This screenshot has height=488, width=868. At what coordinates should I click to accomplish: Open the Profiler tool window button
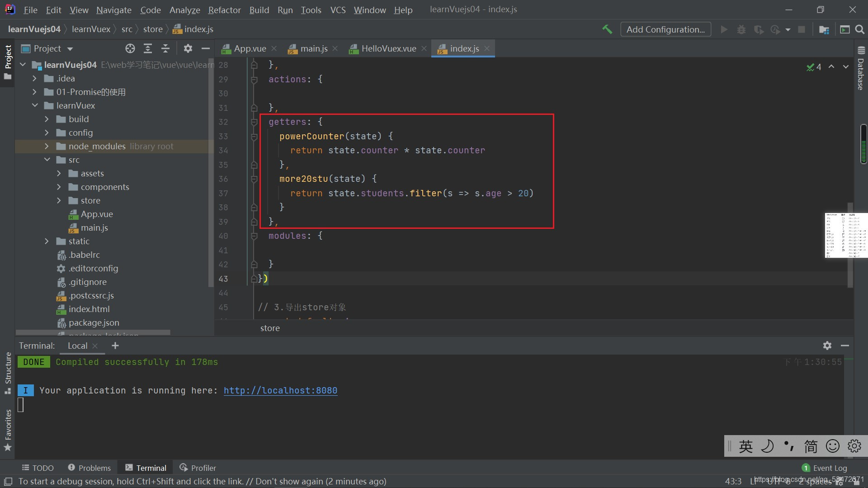click(x=198, y=468)
